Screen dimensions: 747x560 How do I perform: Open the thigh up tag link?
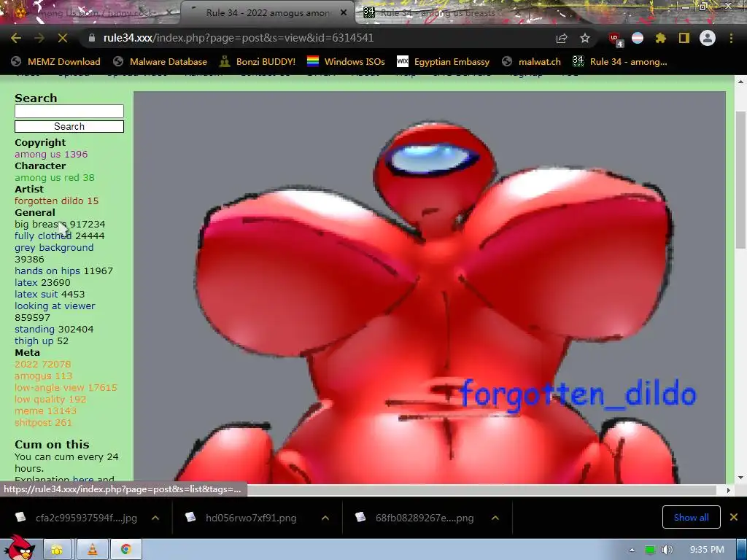(x=34, y=341)
